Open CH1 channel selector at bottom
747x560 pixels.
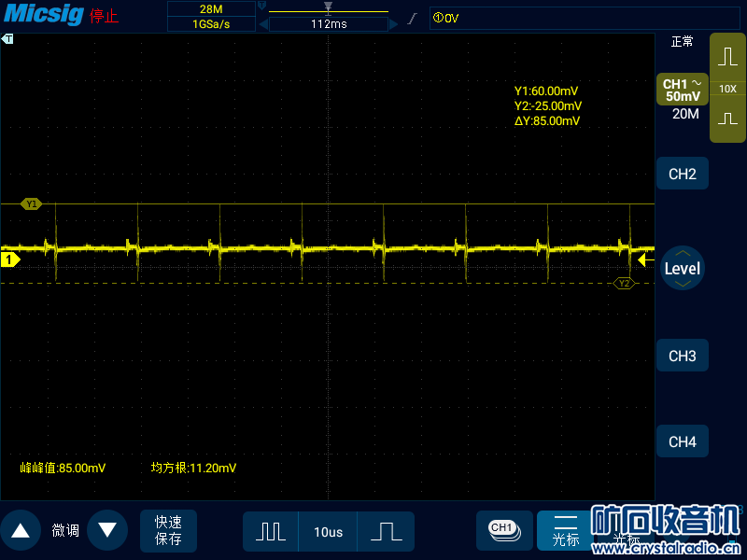pos(504,531)
